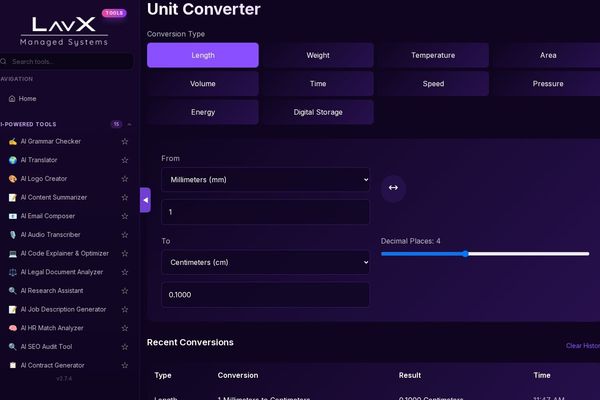
Task: Open the AI Email Composer tool
Action: click(47, 216)
